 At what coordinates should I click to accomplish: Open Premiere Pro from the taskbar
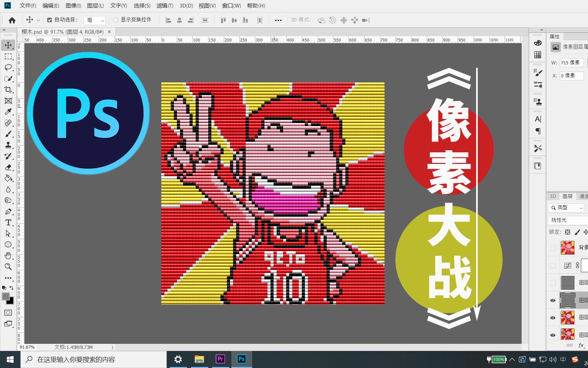220,359
